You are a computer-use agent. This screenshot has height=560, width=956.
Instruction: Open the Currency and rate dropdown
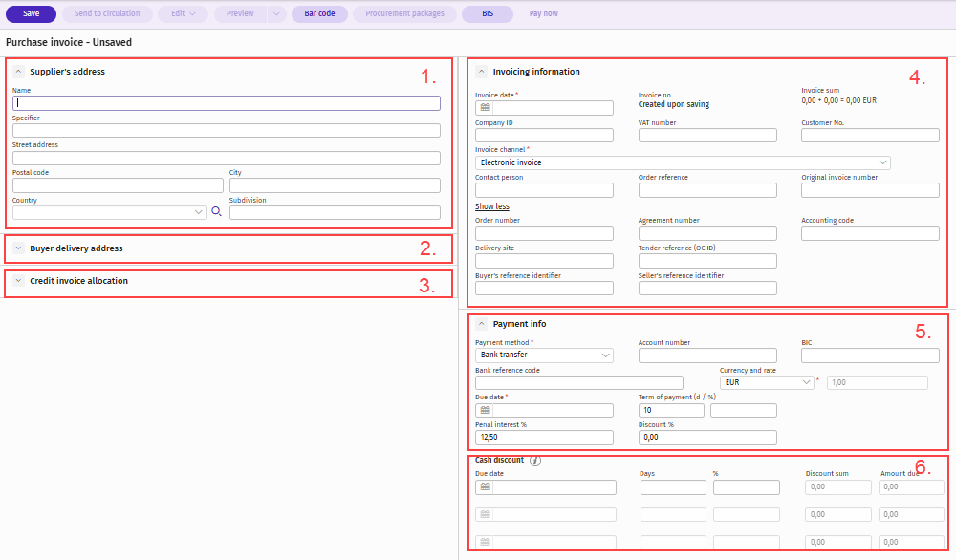tap(806, 382)
